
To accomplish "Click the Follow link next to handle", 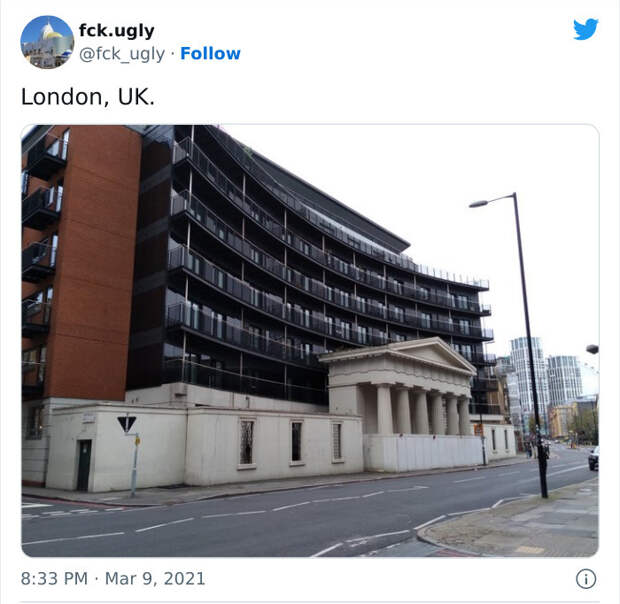I will [x=210, y=53].
